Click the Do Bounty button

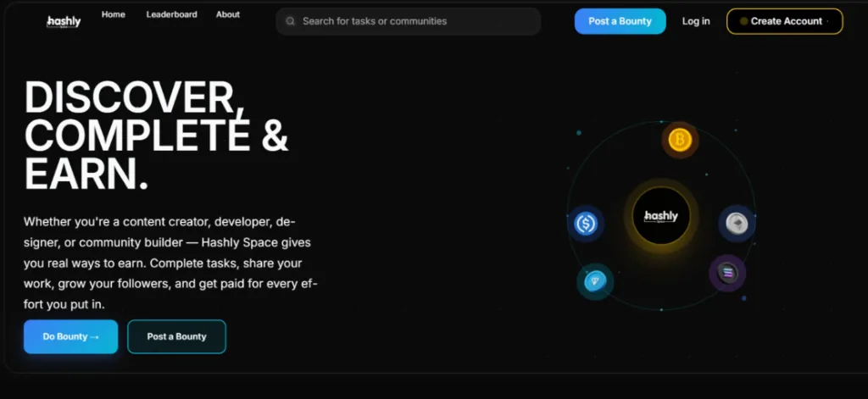(x=71, y=336)
